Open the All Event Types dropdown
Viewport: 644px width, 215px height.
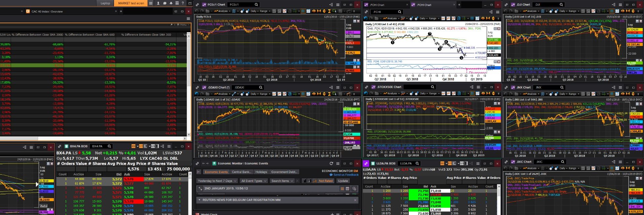coord(253,181)
